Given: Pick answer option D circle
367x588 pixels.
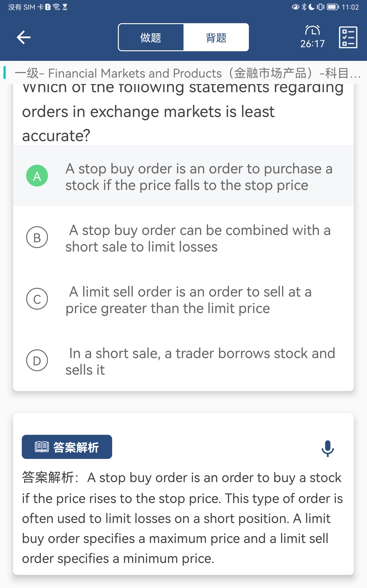Looking at the screenshot, I should pyautogui.click(x=37, y=360).
